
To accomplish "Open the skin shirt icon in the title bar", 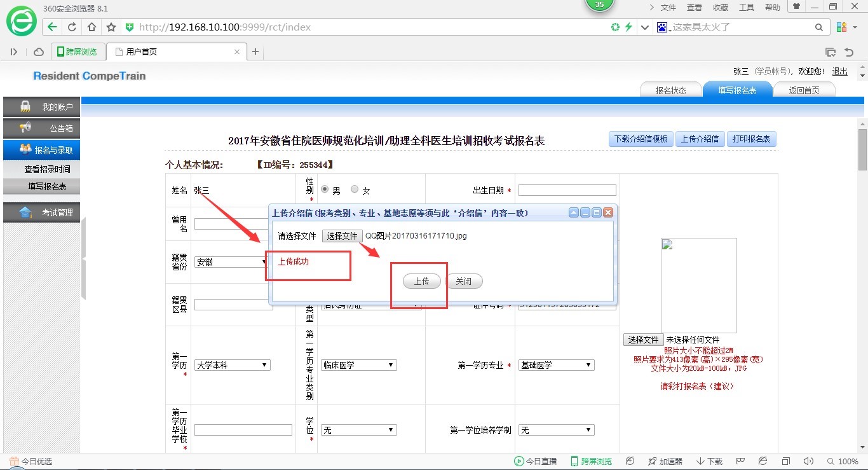I will (x=796, y=6).
